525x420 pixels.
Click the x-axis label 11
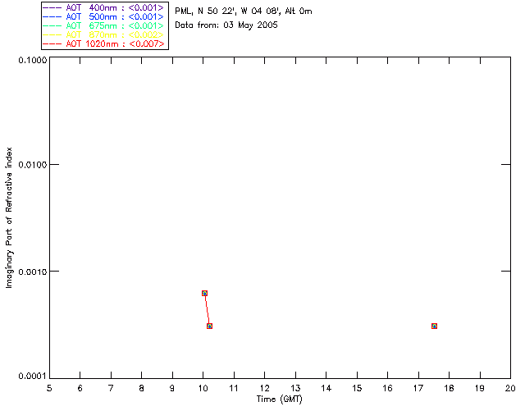234,388
